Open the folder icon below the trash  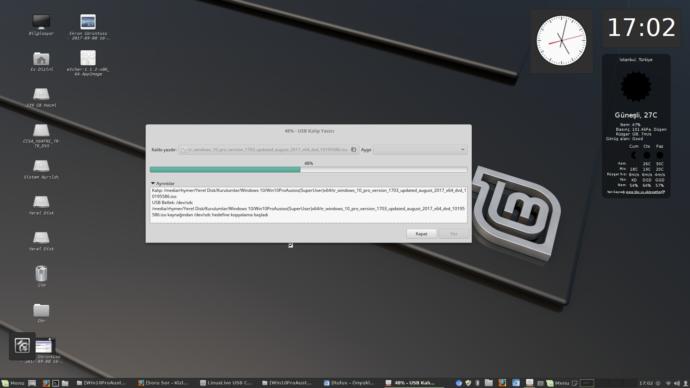point(41,310)
